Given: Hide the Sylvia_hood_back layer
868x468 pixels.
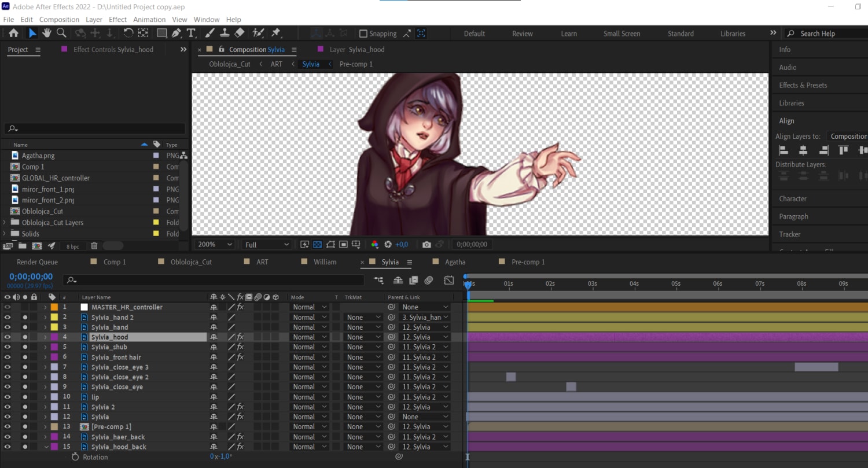Looking at the screenshot, I should pyautogui.click(x=8, y=447).
